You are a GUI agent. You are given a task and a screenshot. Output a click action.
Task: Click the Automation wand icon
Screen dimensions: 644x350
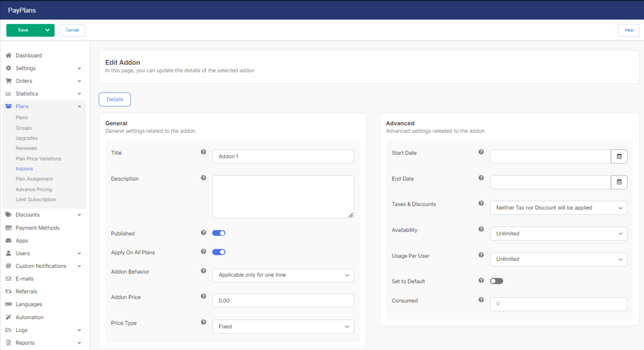8,317
